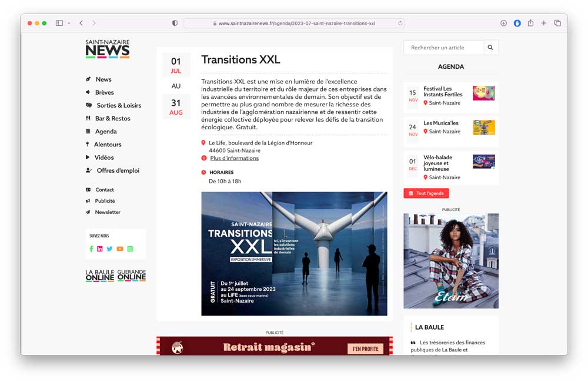Open the Transitions XXL poster image

pyautogui.click(x=294, y=253)
